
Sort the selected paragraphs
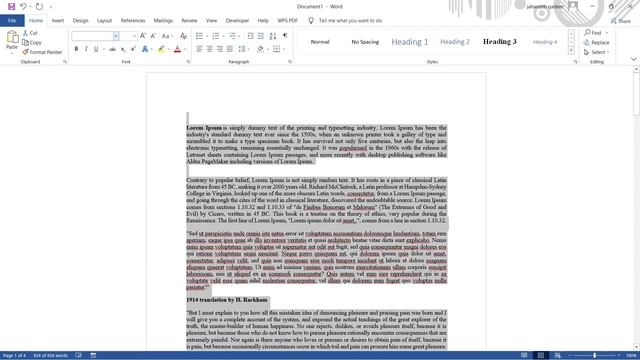[x=273, y=36]
